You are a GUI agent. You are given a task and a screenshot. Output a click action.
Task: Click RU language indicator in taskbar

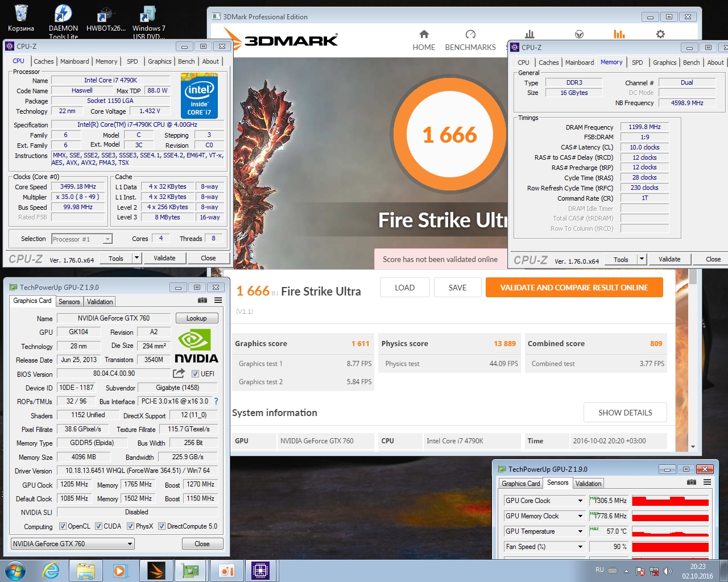coord(599,570)
